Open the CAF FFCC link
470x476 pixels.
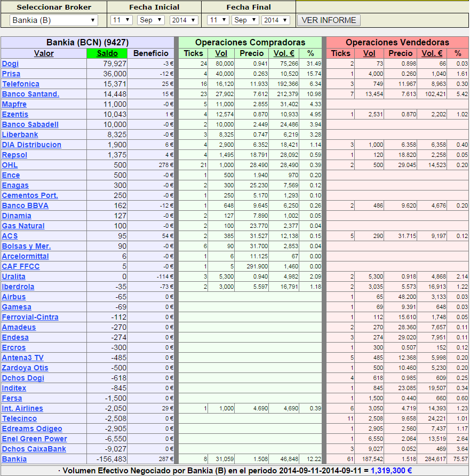(x=21, y=266)
